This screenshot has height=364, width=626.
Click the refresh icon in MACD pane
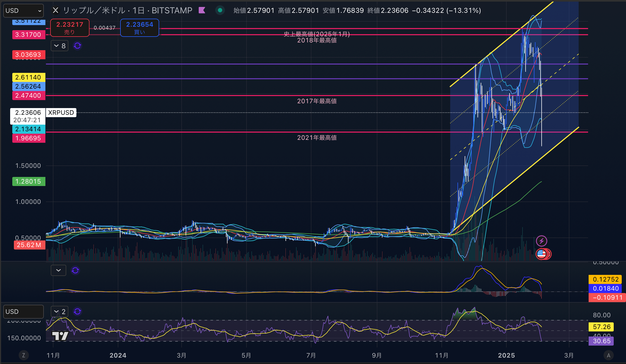[x=75, y=270]
